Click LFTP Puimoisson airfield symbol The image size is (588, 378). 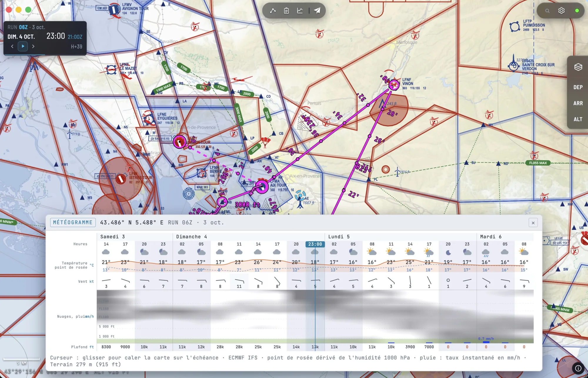[515, 27]
